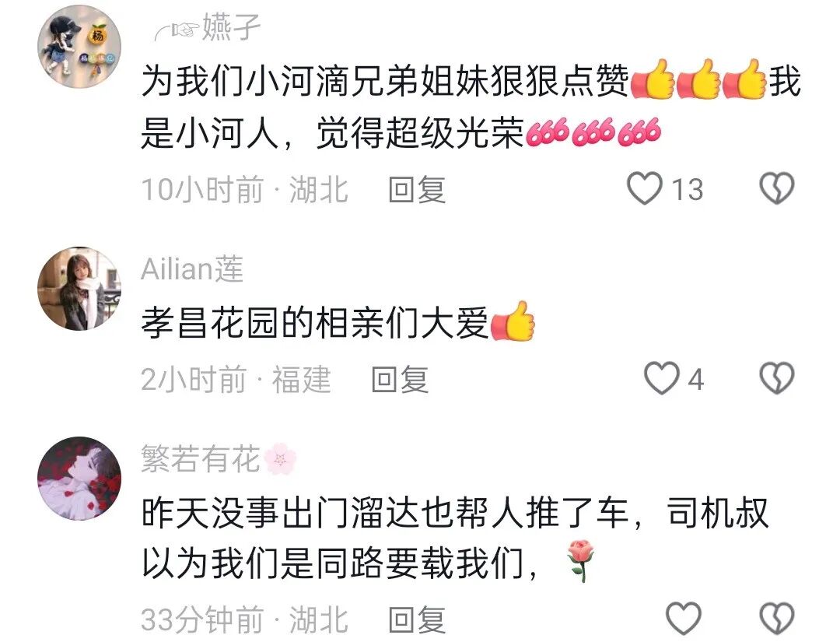Image resolution: width=840 pixels, height=642 pixels.
Task: Reply to the 33分钟前 comment
Action: pos(417,619)
